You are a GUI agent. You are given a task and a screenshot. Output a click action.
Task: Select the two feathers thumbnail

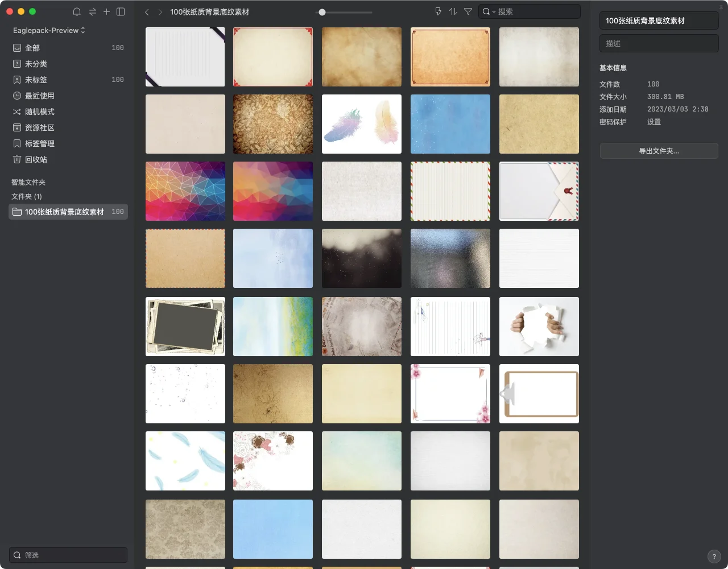pyautogui.click(x=362, y=124)
